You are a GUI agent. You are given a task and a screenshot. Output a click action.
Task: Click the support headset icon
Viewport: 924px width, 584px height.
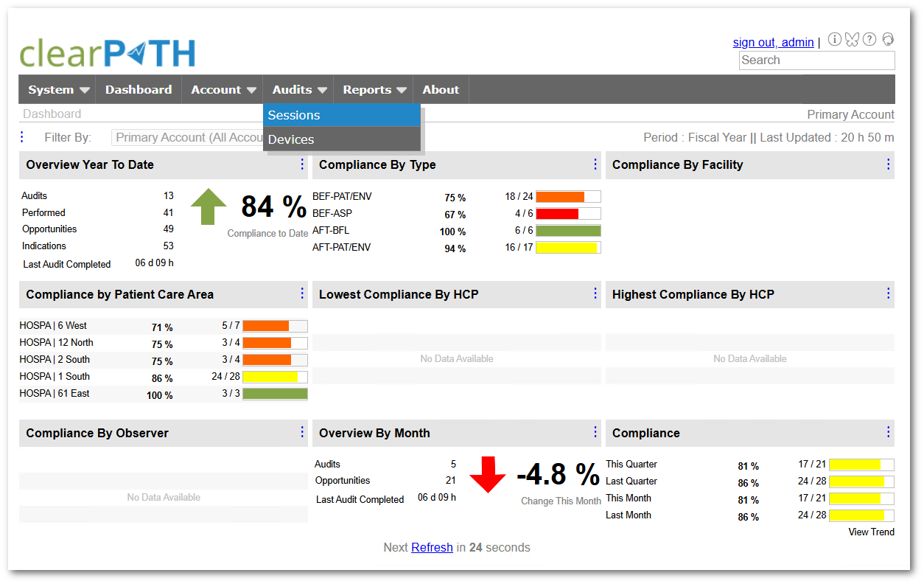tap(887, 40)
